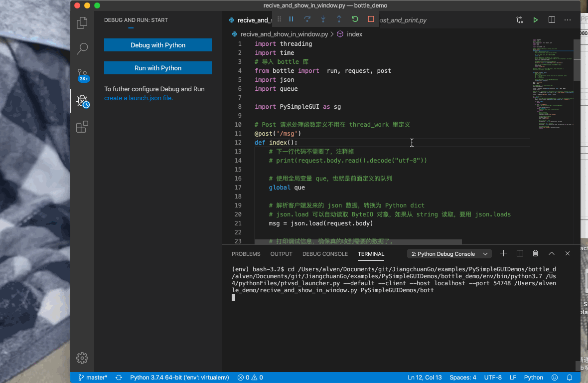Screen dimensions: 588x383
Task: Create a new terminal with plus icon
Action: tap(504, 253)
